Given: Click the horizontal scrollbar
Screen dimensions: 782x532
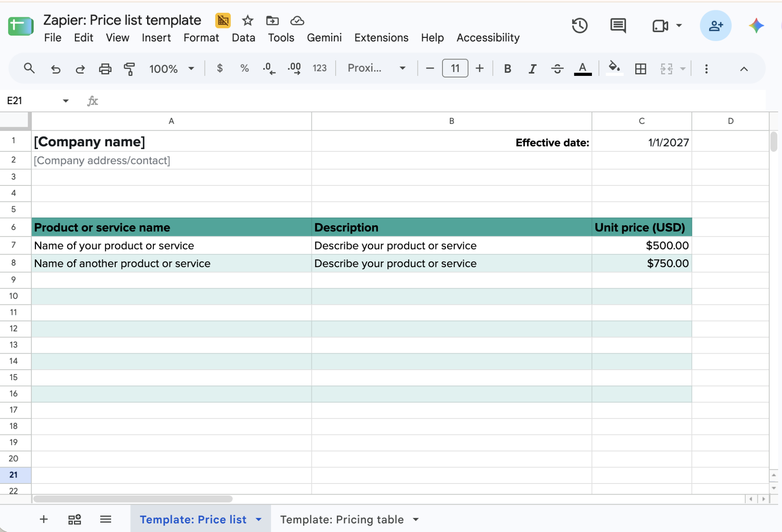Looking at the screenshot, I should 133,499.
